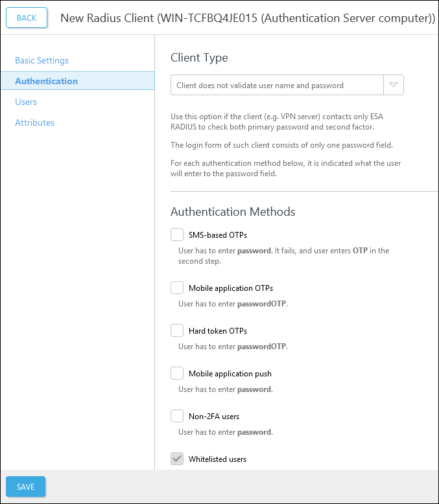Select the Authentication sidebar item

coord(46,81)
